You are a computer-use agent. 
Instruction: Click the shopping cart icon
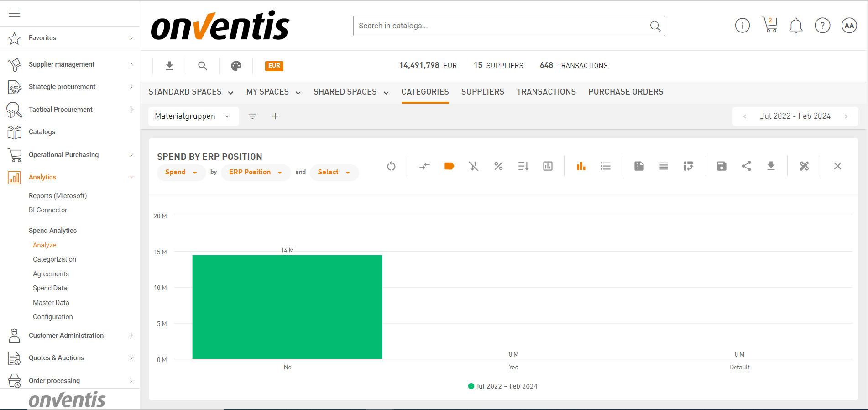(x=769, y=26)
